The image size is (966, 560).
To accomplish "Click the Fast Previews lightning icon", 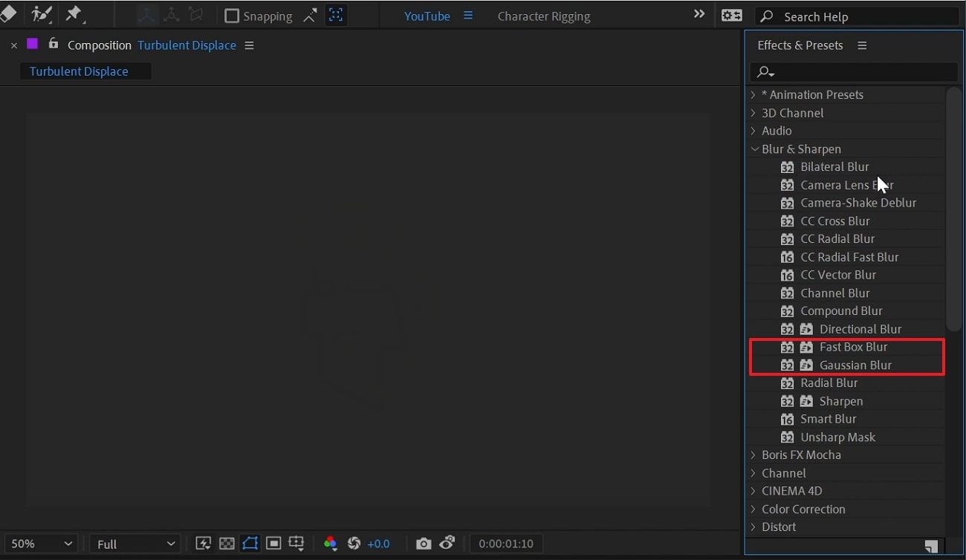I will click(x=203, y=544).
